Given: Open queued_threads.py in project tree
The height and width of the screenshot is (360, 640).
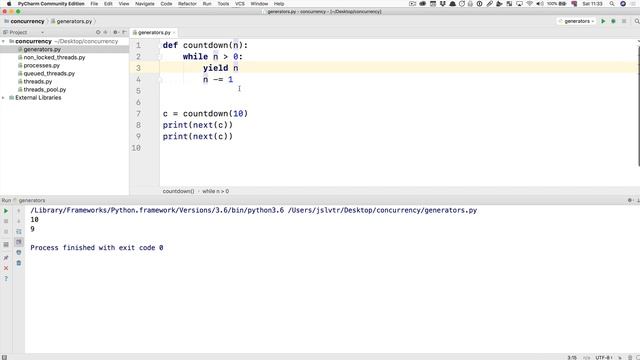Looking at the screenshot, I should (49, 73).
